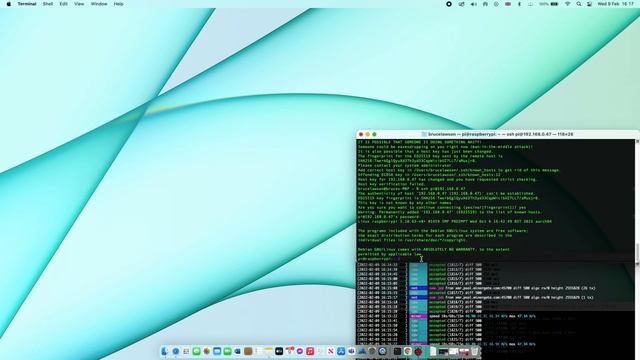Click the 'Debian GNU/Linux comes with ABSOLUTELY NO WARRANTY' line
The height and width of the screenshot is (360, 640).
(433, 249)
